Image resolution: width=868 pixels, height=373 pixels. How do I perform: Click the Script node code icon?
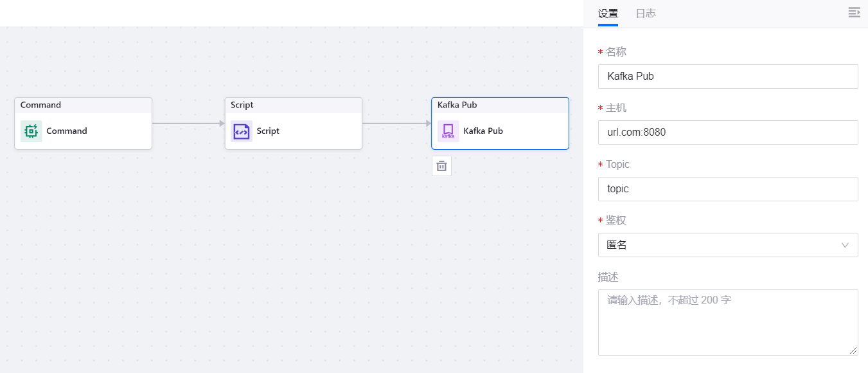(x=242, y=131)
